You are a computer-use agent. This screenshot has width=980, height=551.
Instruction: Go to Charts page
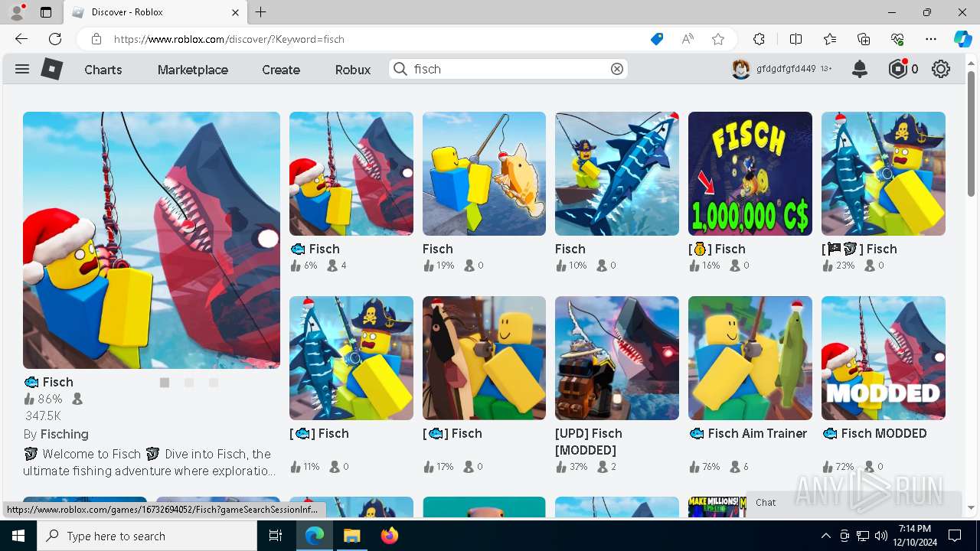(x=103, y=70)
